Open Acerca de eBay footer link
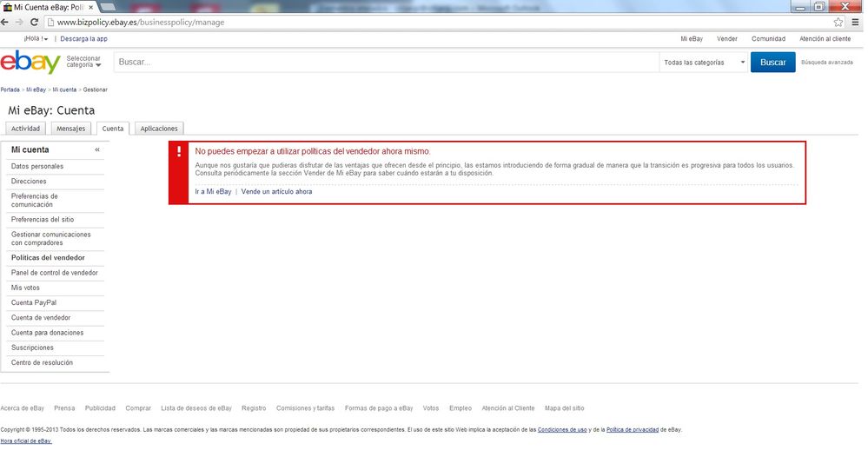This screenshot has width=868, height=457. [x=22, y=408]
